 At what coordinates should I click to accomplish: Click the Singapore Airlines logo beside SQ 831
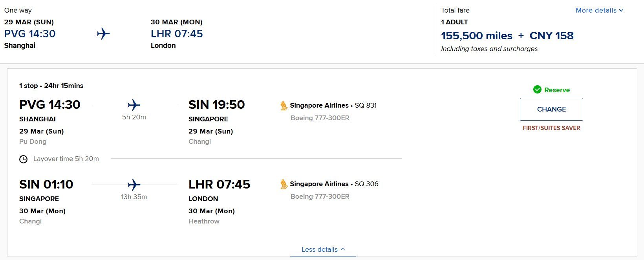point(284,105)
